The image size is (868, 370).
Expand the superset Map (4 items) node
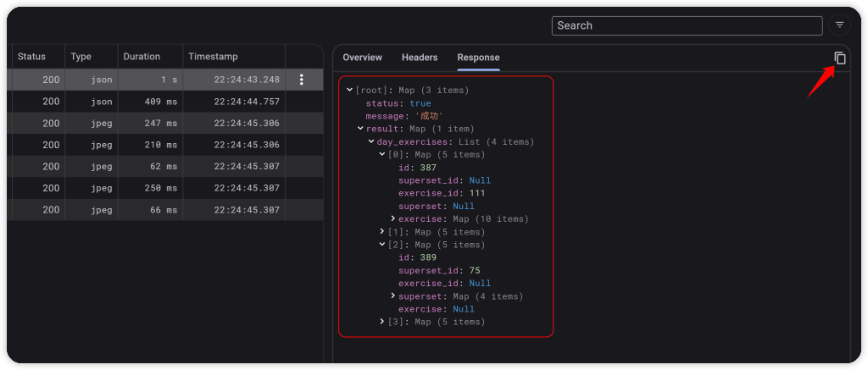[393, 296]
